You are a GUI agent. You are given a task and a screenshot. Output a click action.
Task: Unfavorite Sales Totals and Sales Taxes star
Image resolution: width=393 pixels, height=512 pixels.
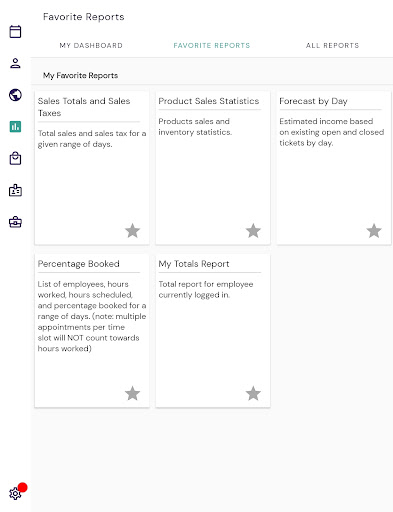(132, 231)
